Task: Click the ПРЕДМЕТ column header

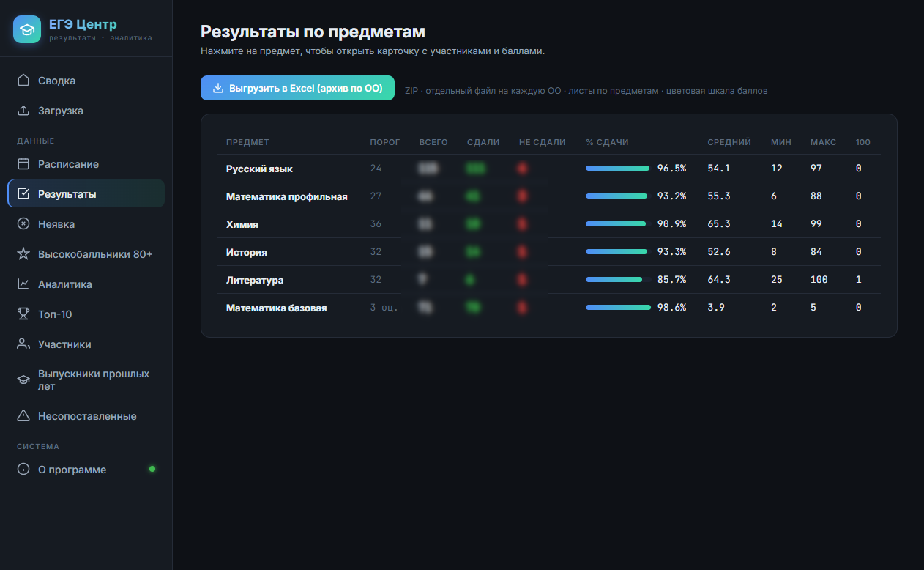Action: (247, 142)
